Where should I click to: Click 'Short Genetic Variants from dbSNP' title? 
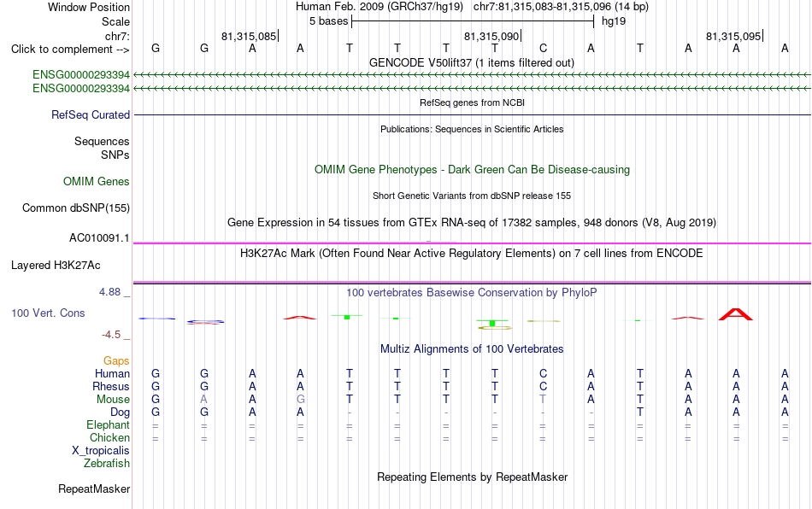click(x=472, y=196)
